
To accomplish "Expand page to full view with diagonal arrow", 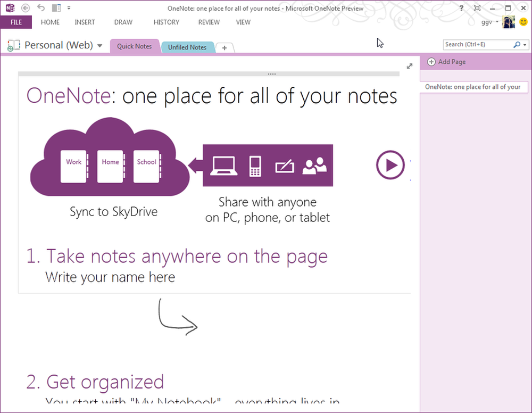I will 410,66.
